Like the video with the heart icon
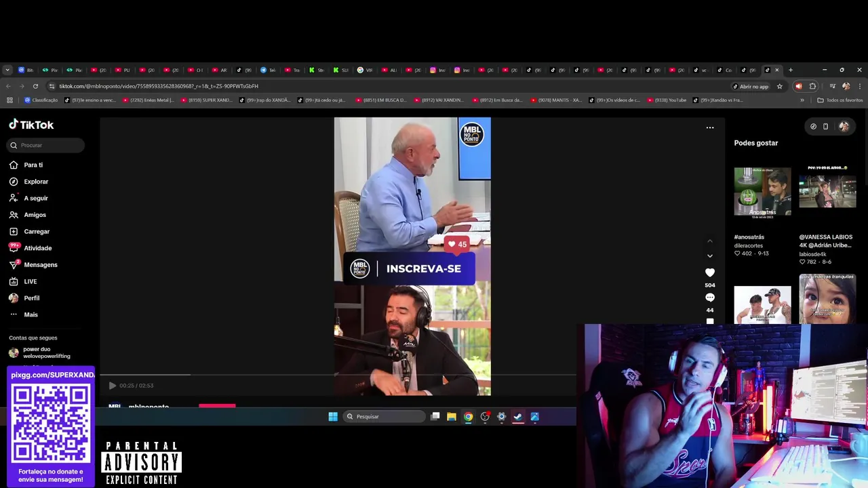Viewport: 868px width, 488px height. click(710, 272)
